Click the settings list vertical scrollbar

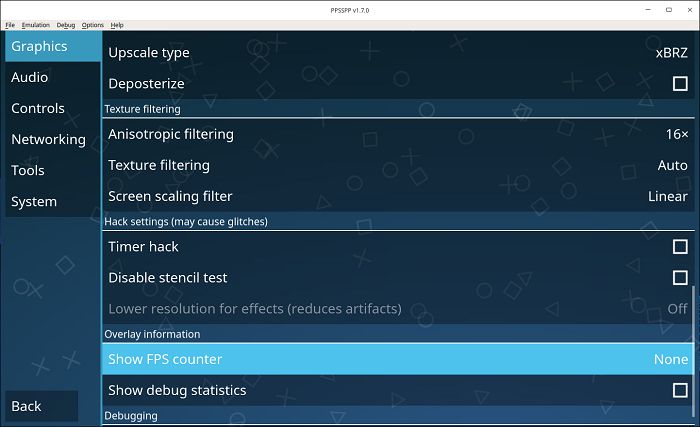tap(693, 351)
